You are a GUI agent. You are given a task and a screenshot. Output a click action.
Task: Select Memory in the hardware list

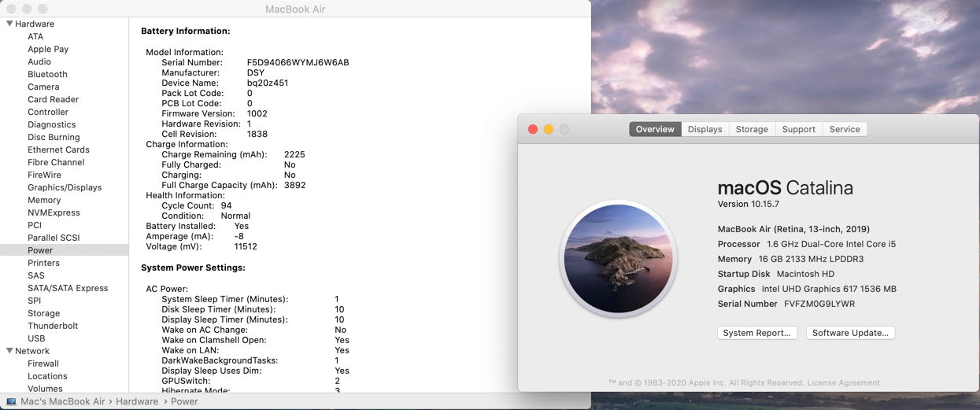point(44,200)
